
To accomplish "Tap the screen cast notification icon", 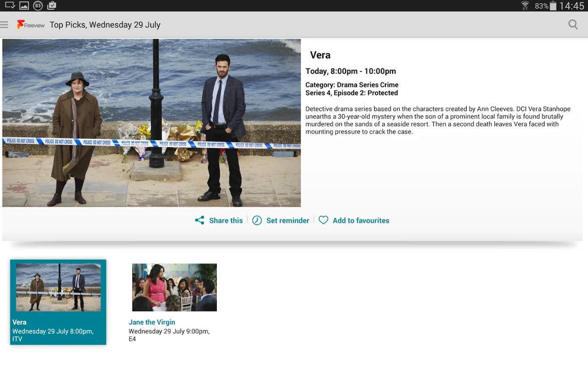I will 10,6.
